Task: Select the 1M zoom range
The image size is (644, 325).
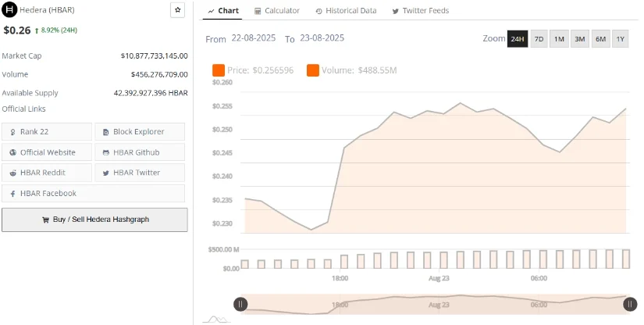Action: pos(559,39)
